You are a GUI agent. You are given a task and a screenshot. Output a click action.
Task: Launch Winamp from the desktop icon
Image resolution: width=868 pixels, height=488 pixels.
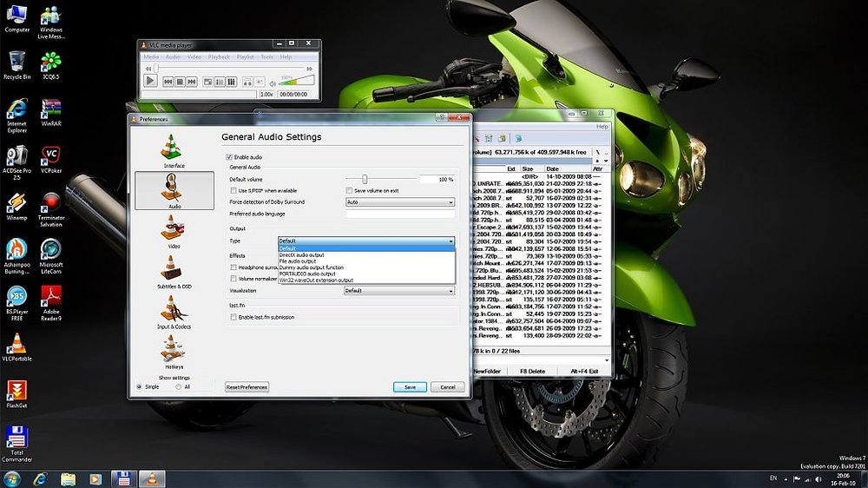[x=16, y=207]
